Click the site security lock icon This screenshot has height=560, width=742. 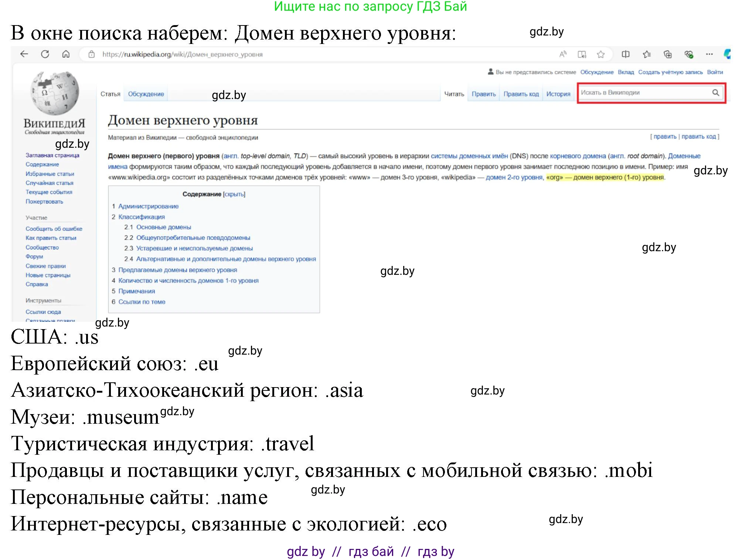pyautogui.click(x=91, y=54)
